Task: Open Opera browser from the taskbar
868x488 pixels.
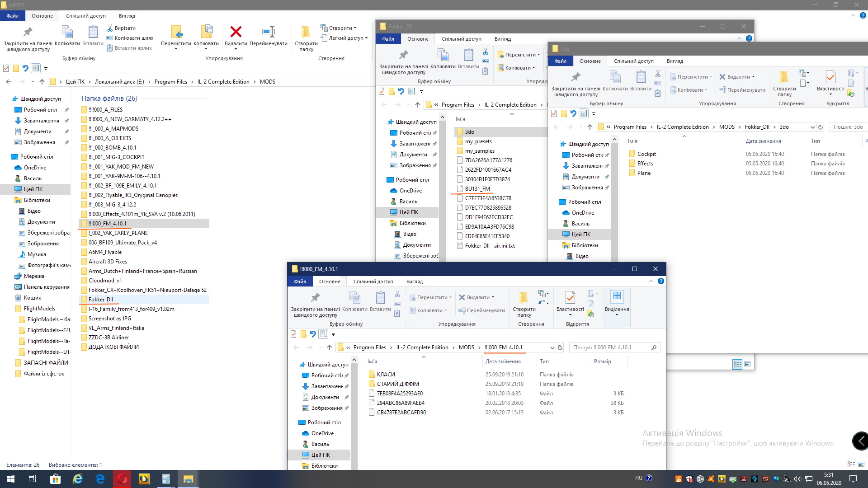Action: (122, 479)
